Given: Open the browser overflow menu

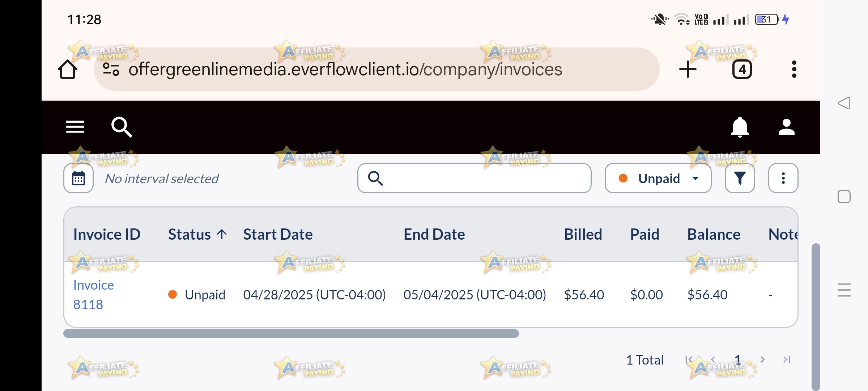Looking at the screenshot, I should pos(794,69).
